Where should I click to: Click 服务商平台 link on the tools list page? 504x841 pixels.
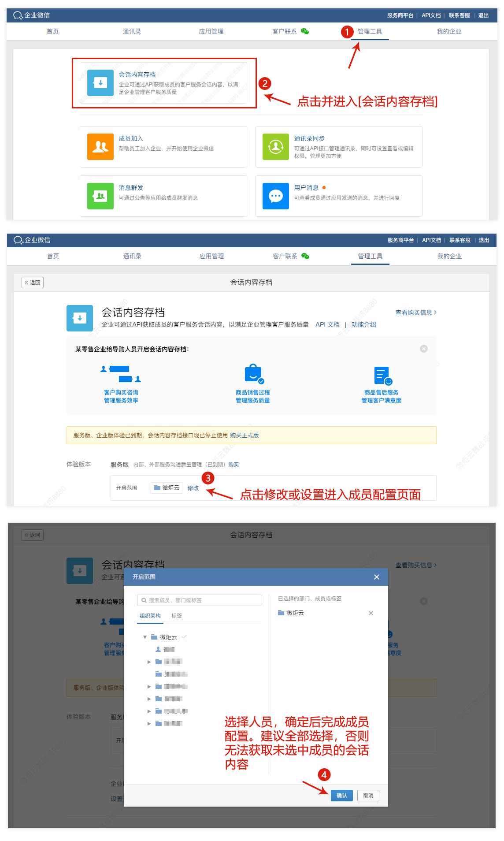pyautogui.click(x=400, y=15)
